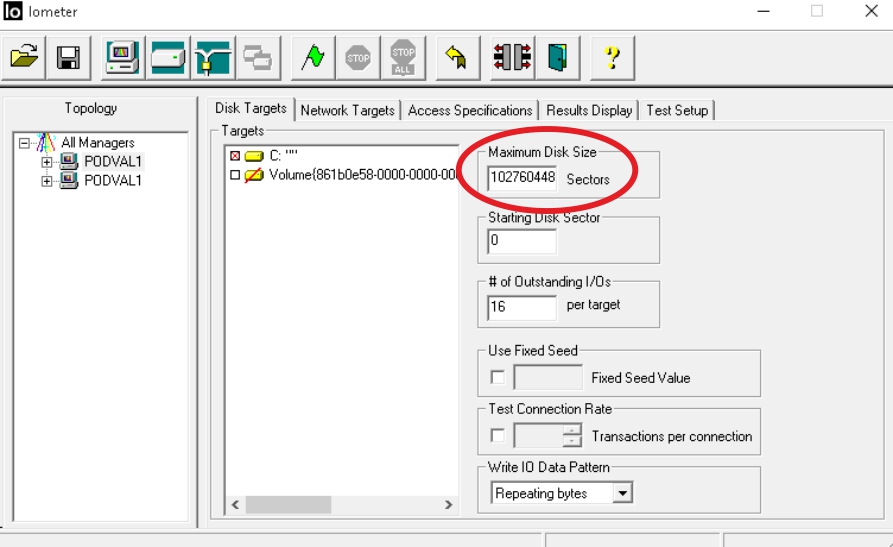The image size is (893, 547).
Task: Click the Save configuration floppy disk icon
Action: coord(69,57)
